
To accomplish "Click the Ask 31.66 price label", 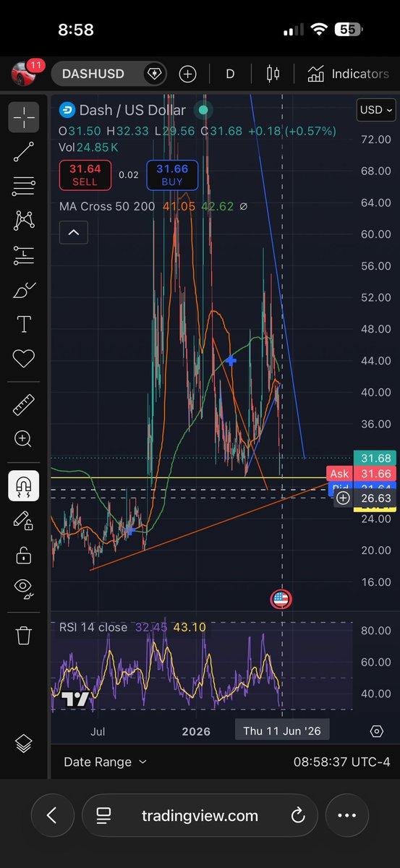I will (x=360, y=474).
